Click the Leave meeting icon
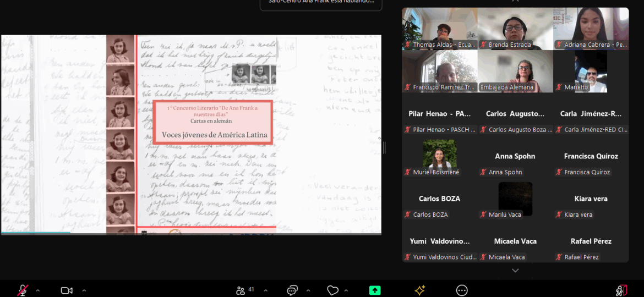 pos(621,290)
